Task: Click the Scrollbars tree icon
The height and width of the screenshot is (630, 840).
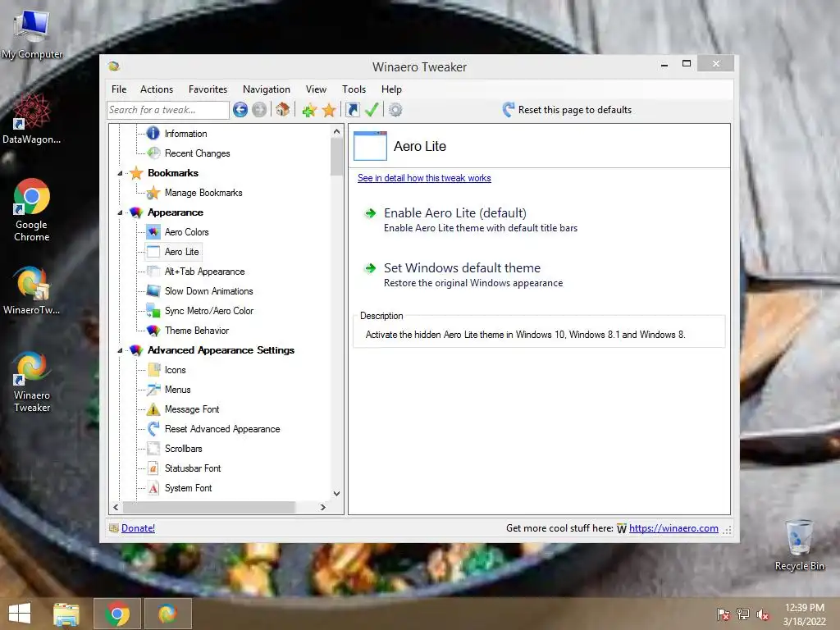Action: tap(153, 449)
